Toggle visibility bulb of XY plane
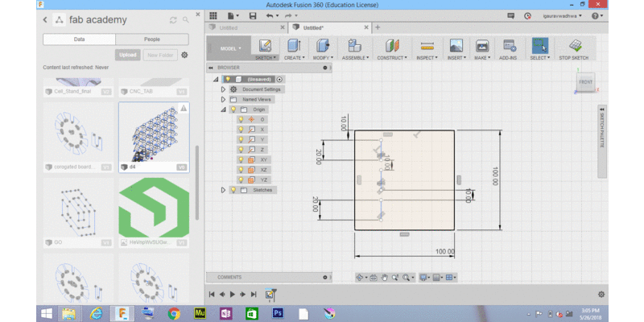The image size is (644, 322). click(241, 159)
